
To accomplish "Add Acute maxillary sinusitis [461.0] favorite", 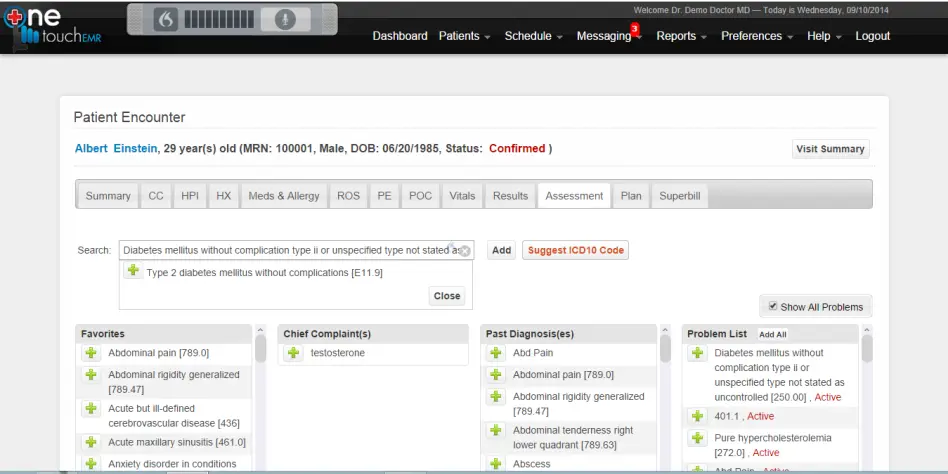I will pos(91,443).
